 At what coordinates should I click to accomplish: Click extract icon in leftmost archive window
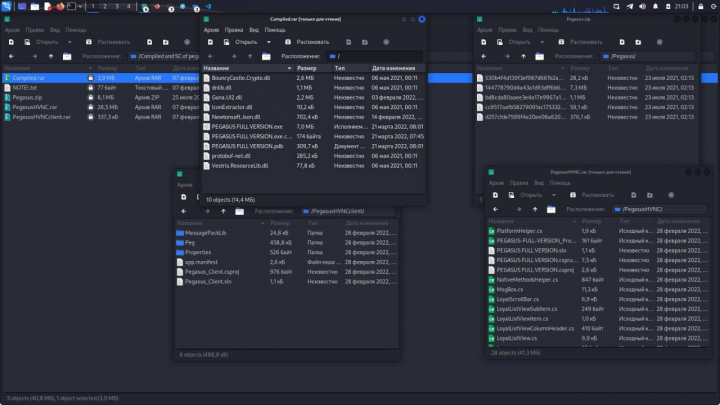pyautogui.click(x=89, y=42)
